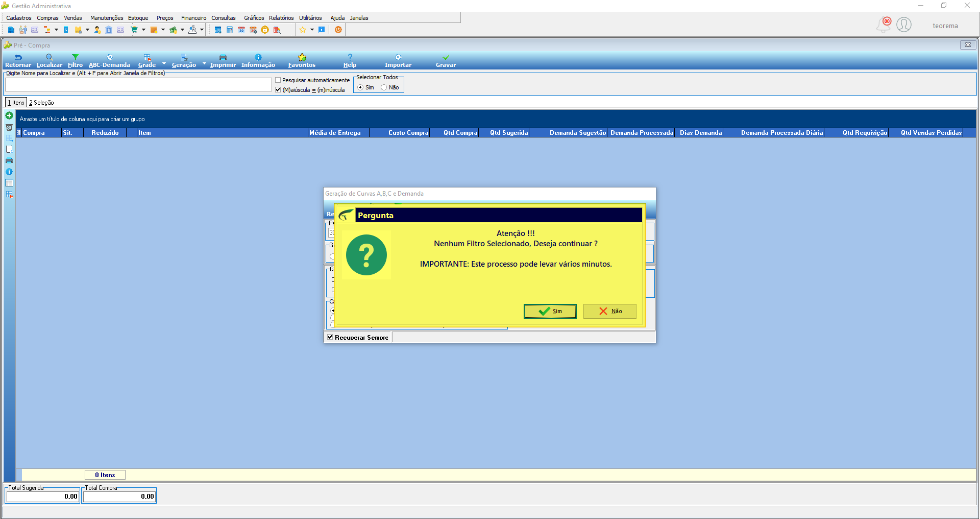Switch to the 1 Itens tab
The height and width of the screenshot is (519, 980).
[16, 103]
